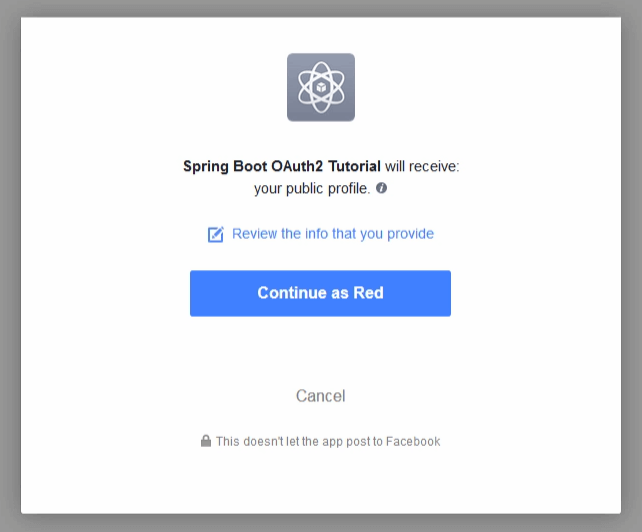Click the dark backdrop below the dialog
The width and height of the screenshot is (642, 532).
[x=320, y=523]
